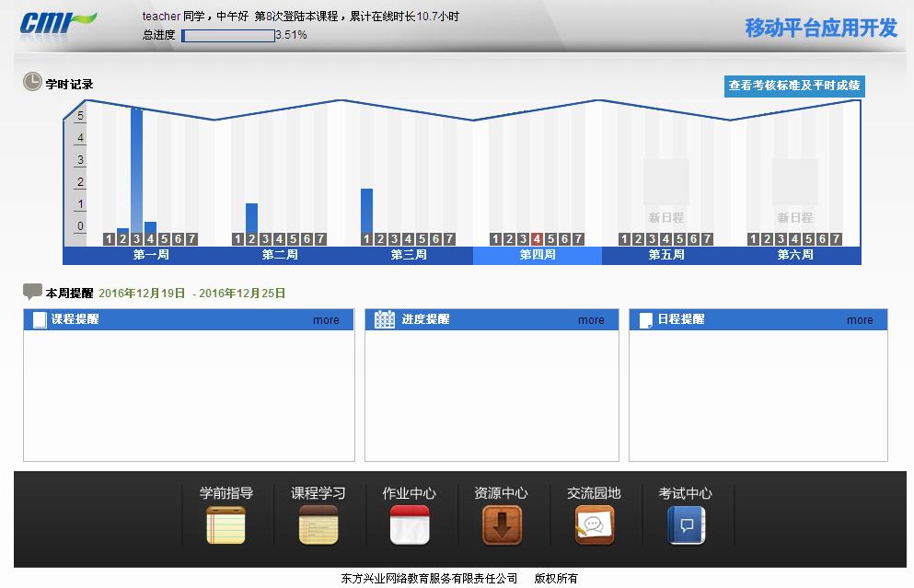Select day 1 marker in 第一周
This screenshot has height=588, width=914.
click(109, 239)
